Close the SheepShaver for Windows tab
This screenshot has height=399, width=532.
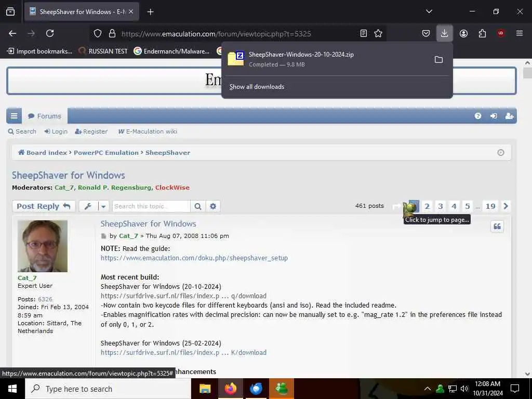pos(131,11)
